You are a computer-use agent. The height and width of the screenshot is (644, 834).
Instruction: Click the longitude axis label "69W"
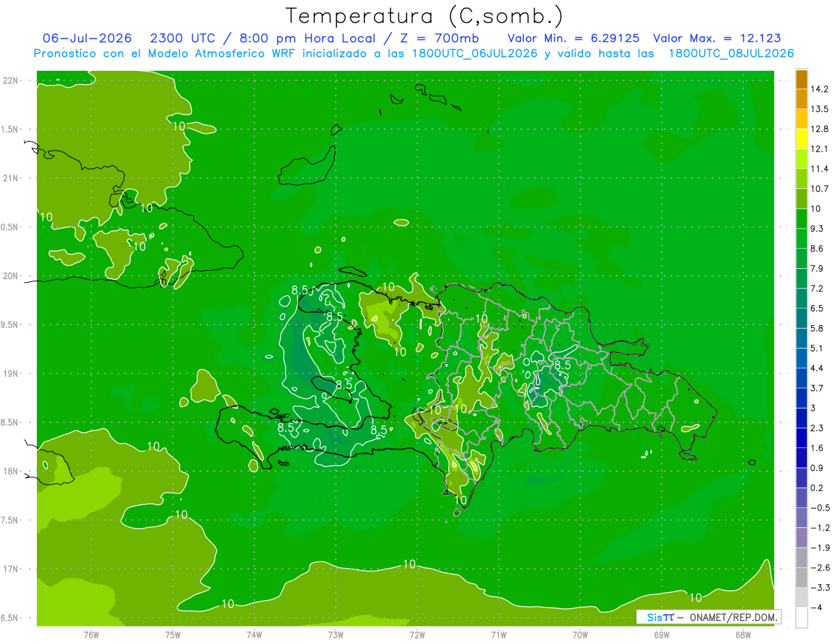(x=662, y=635)
